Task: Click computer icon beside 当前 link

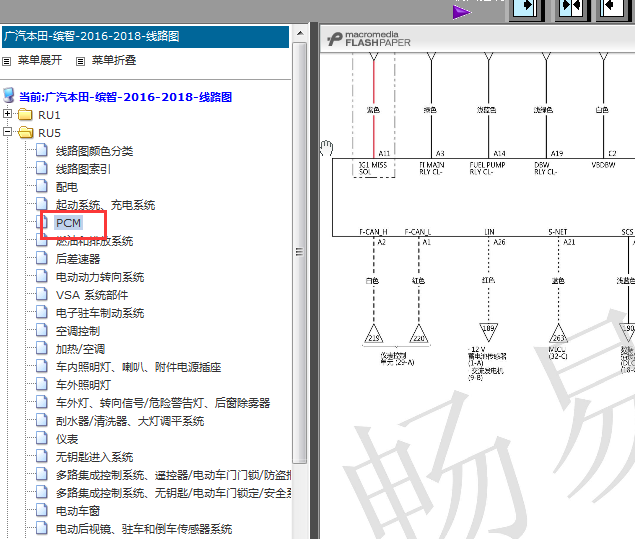Action: pyautogui.click(x=9, y=96)
